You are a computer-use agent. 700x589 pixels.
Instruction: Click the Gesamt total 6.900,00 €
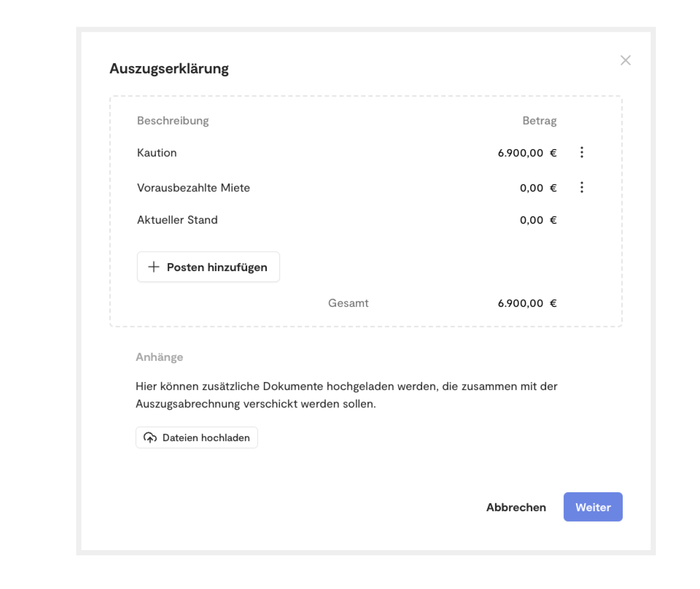point(527,303)
